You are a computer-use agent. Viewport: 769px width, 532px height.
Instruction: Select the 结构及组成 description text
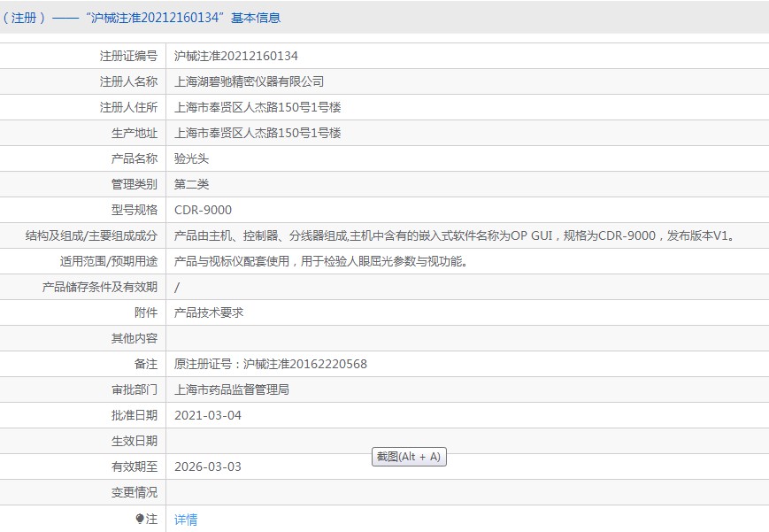(456, 235)
